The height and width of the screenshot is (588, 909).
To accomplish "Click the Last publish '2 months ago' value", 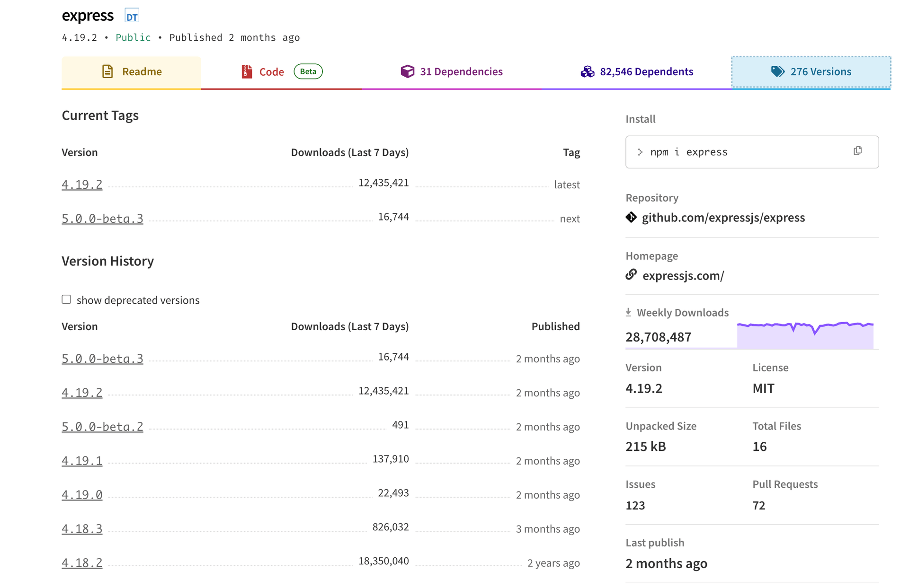I will (667, 563).
